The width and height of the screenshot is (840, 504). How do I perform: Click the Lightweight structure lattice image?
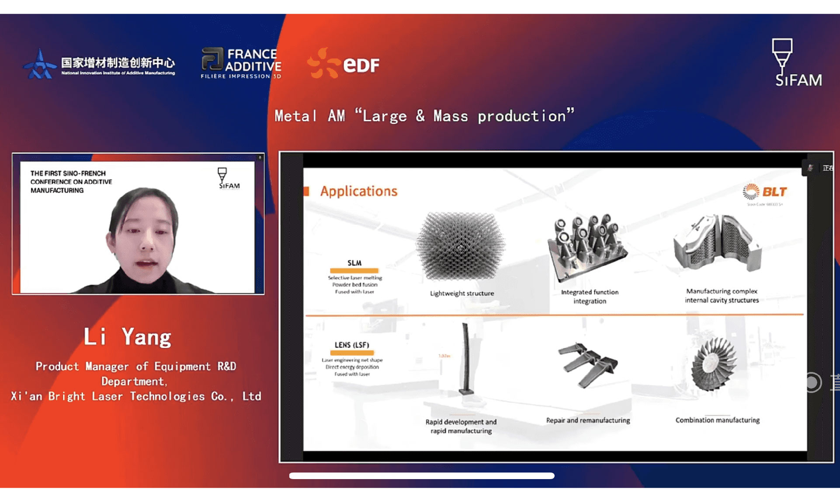pos(461,246)
